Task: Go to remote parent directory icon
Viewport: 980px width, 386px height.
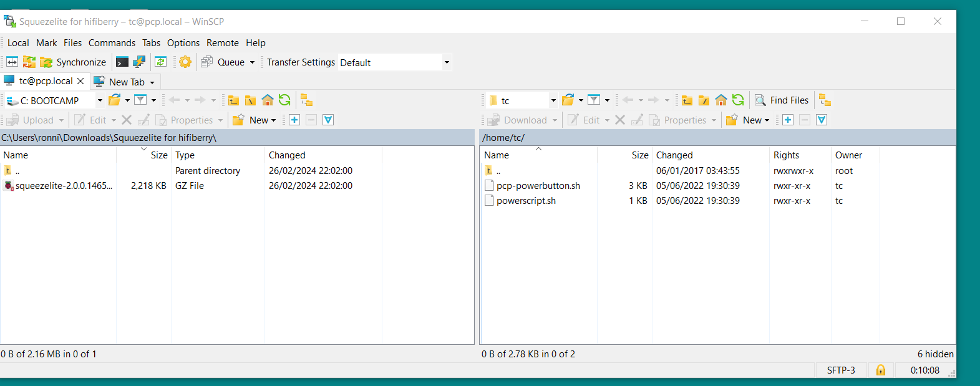Action: [687, 100]
